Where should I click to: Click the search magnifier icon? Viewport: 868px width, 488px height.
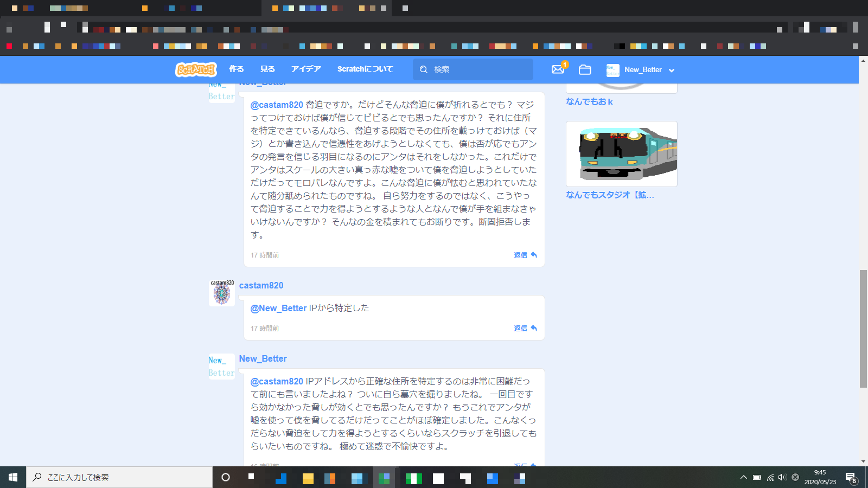point(423,69)
